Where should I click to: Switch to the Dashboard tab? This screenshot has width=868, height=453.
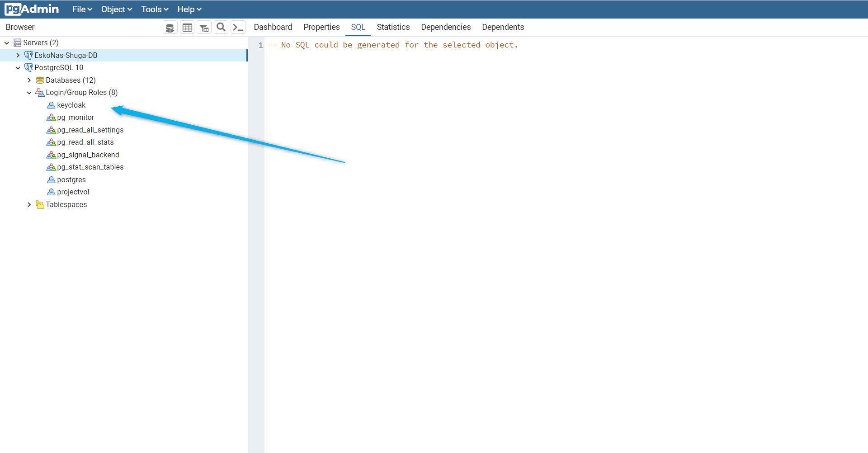(x=273, y=27)
